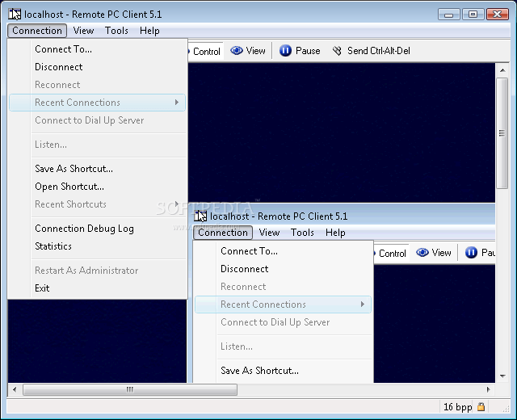Open Connection Debug Log
517x420 pixels.
[97, 229]
